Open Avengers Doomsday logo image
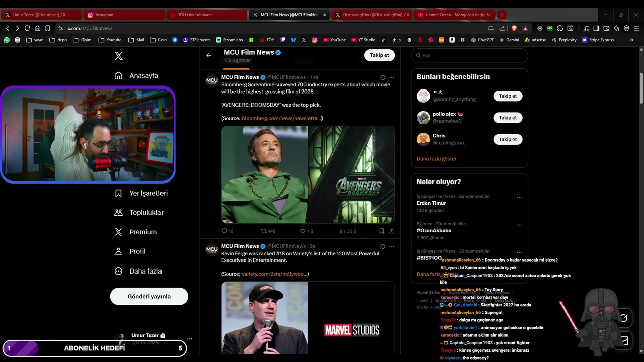644x362 pixels. pyautogui.click(x=352, y=174)
